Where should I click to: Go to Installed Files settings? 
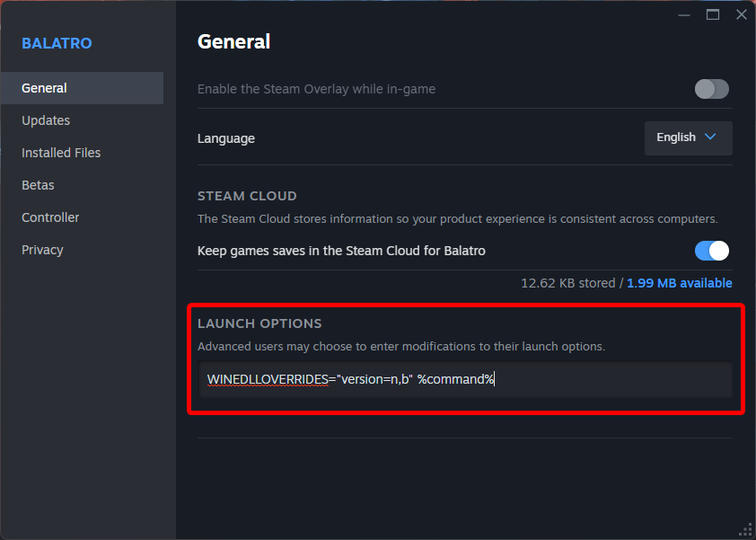point(61,153)
